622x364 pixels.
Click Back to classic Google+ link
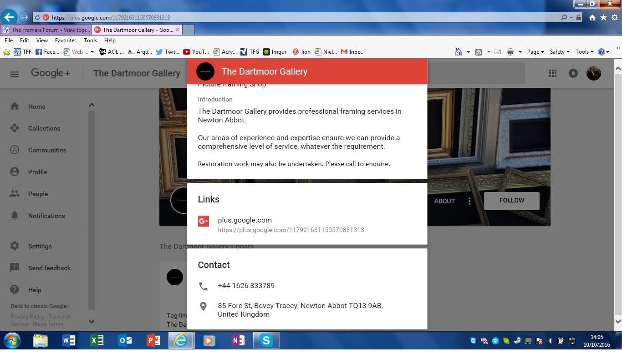pyautogui.click(x=40, y=306)
